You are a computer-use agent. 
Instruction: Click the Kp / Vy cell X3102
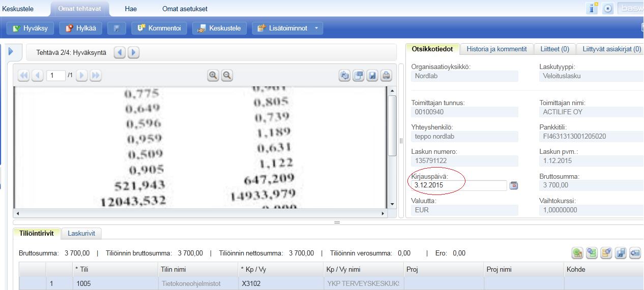click(280, 283)
